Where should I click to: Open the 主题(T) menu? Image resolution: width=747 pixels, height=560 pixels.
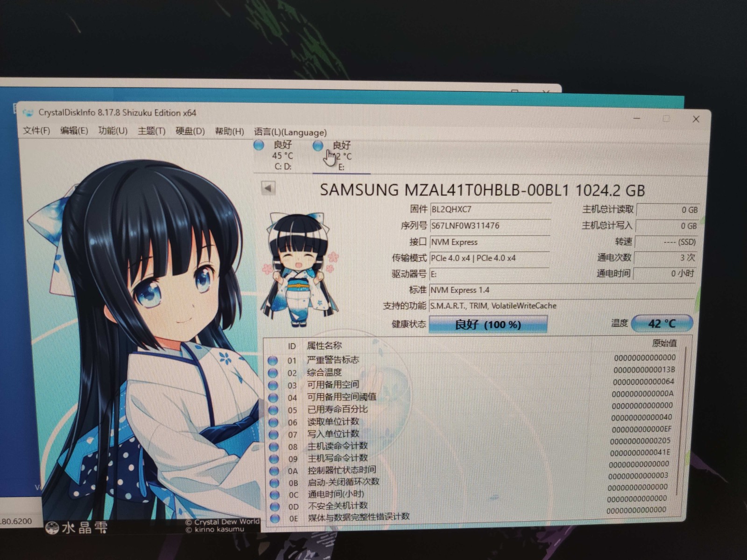(151, 131)
